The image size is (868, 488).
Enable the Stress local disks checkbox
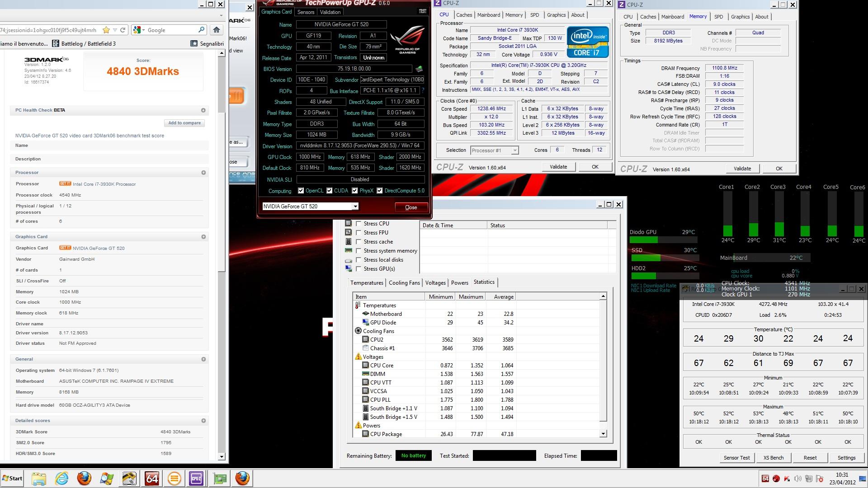click(359, 260)
